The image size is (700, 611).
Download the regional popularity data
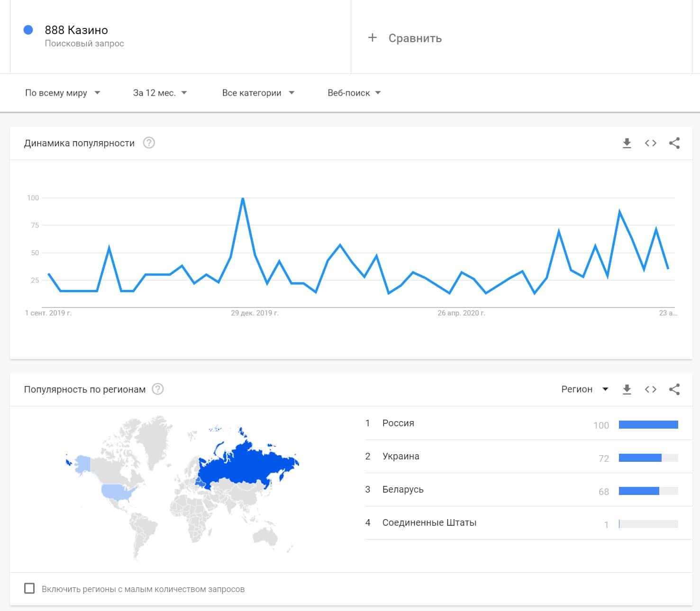[627, 389]
